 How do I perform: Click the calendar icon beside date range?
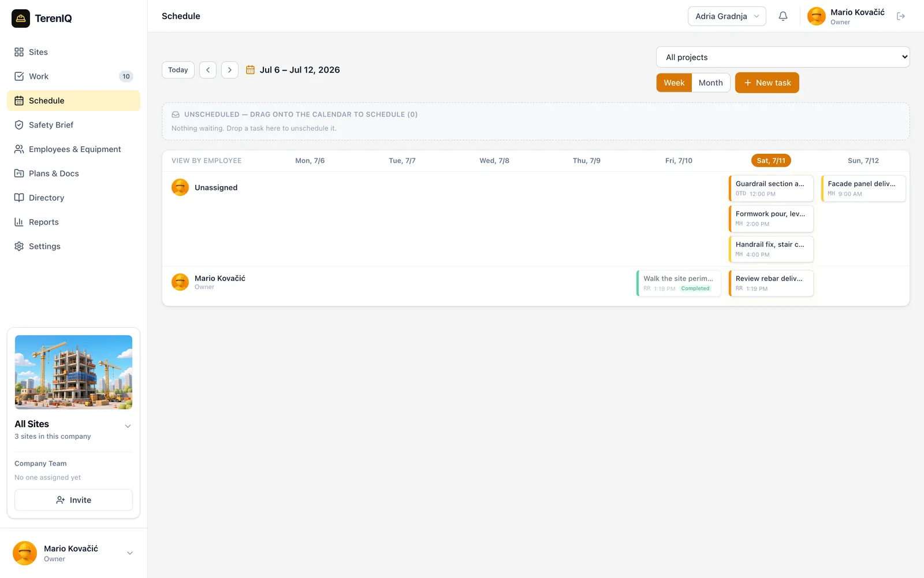[251, 70]
